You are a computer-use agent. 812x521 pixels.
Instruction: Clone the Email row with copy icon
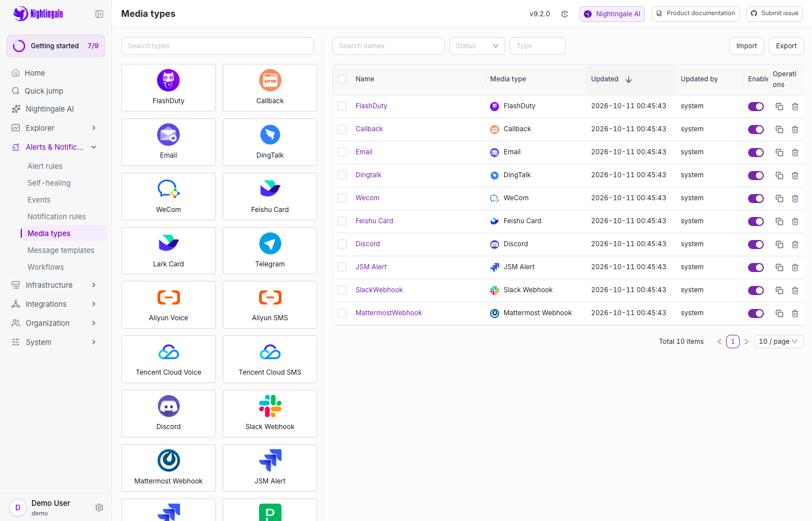[x=779, y=153]
